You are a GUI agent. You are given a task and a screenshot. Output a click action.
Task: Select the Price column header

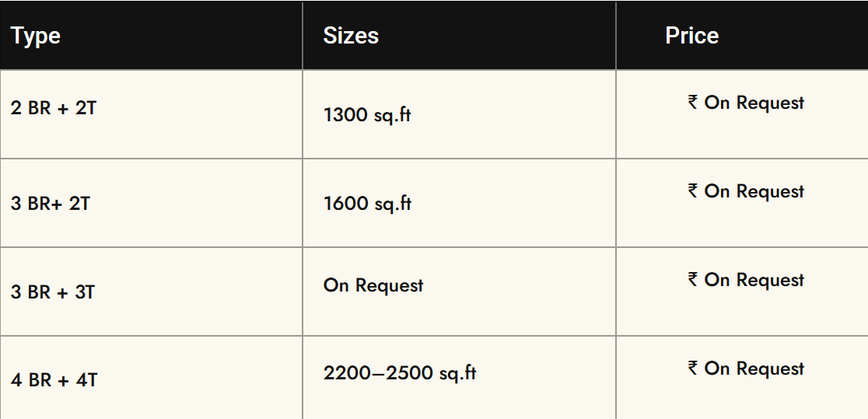click(x=691, y=36)
